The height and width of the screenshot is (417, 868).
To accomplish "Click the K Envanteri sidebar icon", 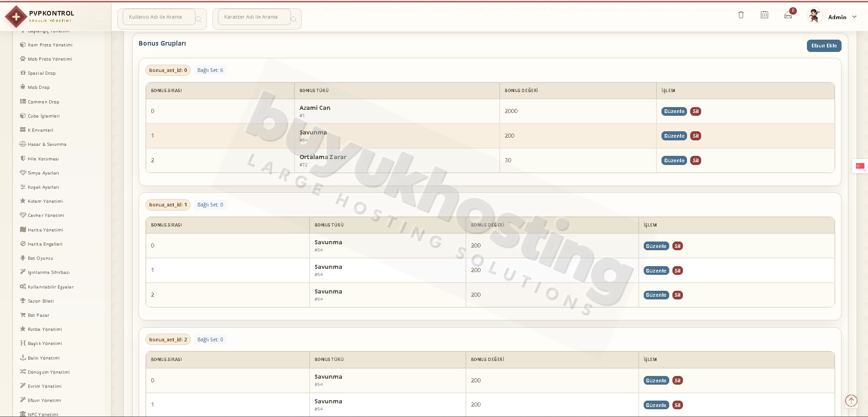I will (x=23, y=130).
